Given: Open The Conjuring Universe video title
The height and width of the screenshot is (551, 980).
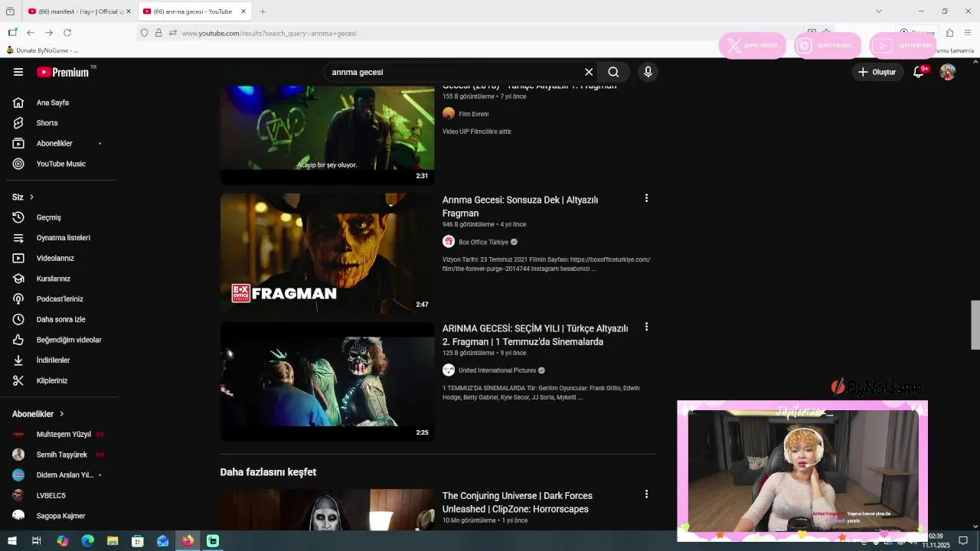Looking at the screenshot, I should pyautogui.click(x=518, y=502).
